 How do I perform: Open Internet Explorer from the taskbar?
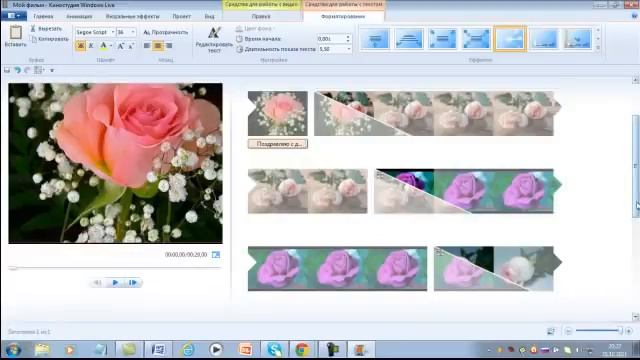188,349
